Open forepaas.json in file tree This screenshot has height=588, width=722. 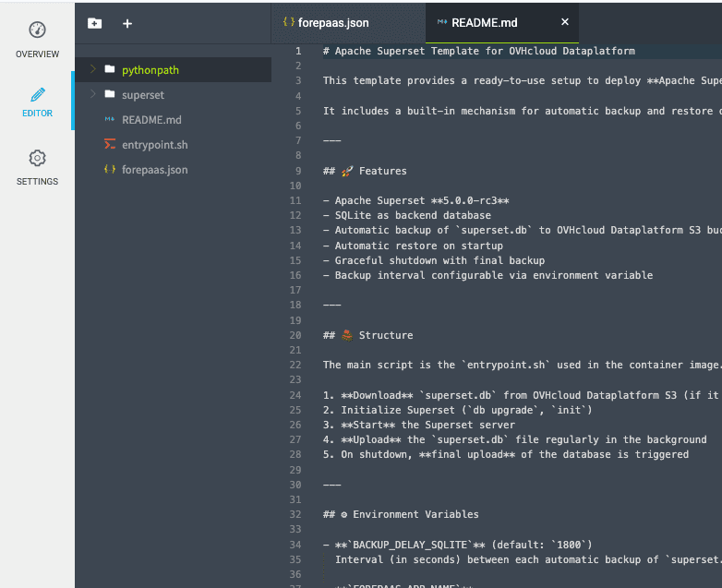[x=174, y=170]
